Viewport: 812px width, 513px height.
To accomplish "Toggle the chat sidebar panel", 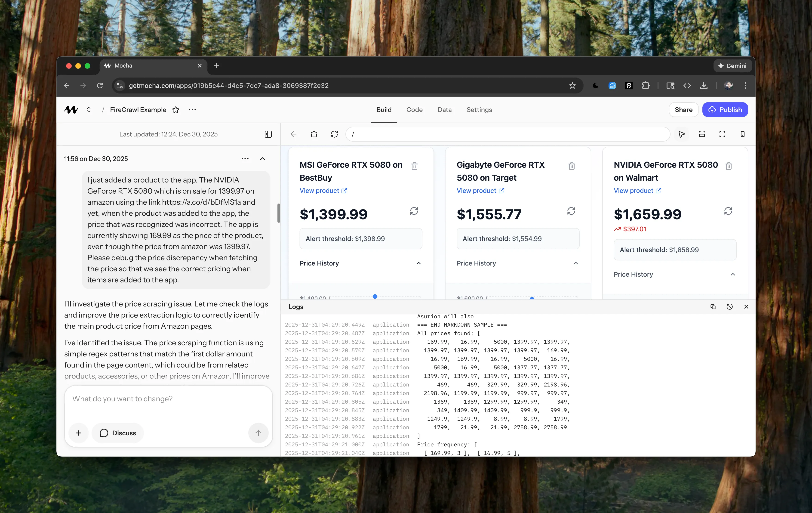I will pyautogui.click(x=268, y=134).
